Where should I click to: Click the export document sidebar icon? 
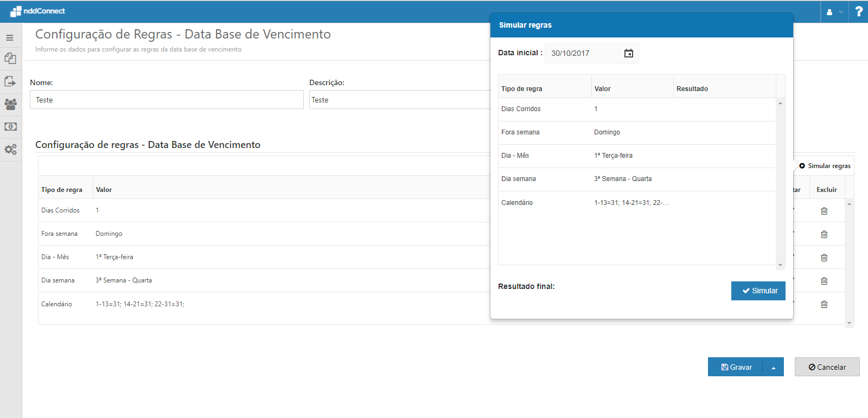tap(10, 81)
